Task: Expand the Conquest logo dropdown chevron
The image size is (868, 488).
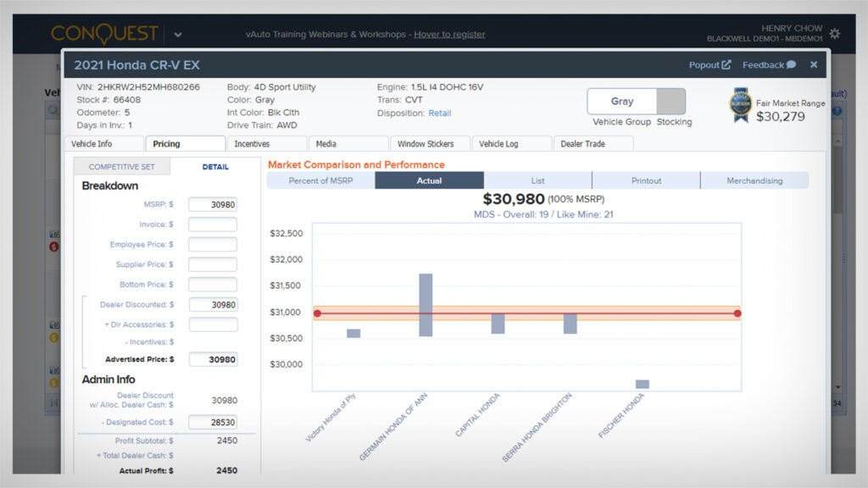Action: pyautogui.click(x=178, y=34)
